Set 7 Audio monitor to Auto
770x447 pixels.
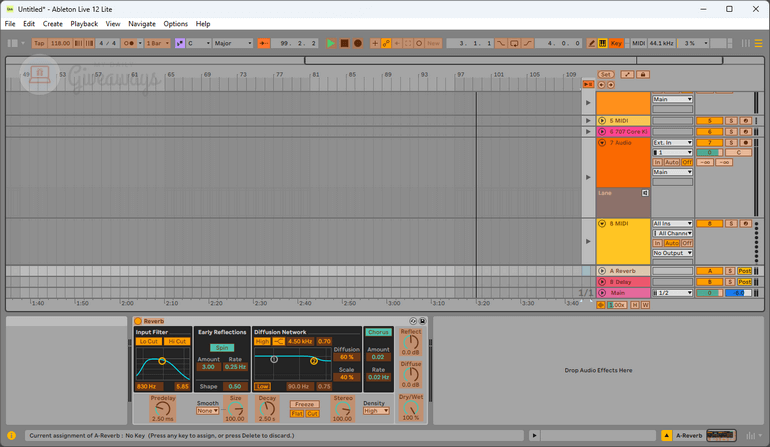click(x=671, y=162)
